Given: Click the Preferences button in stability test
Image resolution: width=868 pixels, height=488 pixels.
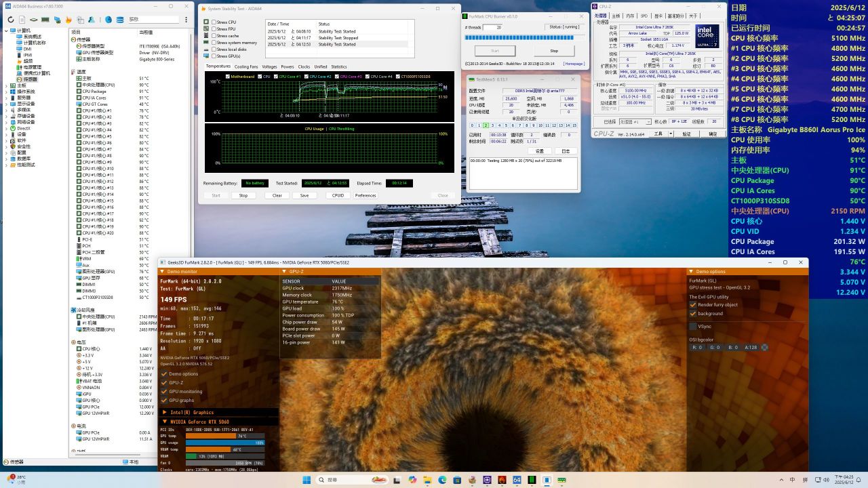Looking at the screenshot, I should (x=365, y=195).
